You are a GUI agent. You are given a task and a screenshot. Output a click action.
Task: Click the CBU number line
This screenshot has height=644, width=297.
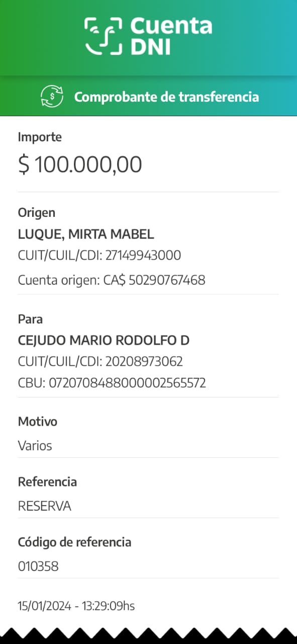point(112,383)
